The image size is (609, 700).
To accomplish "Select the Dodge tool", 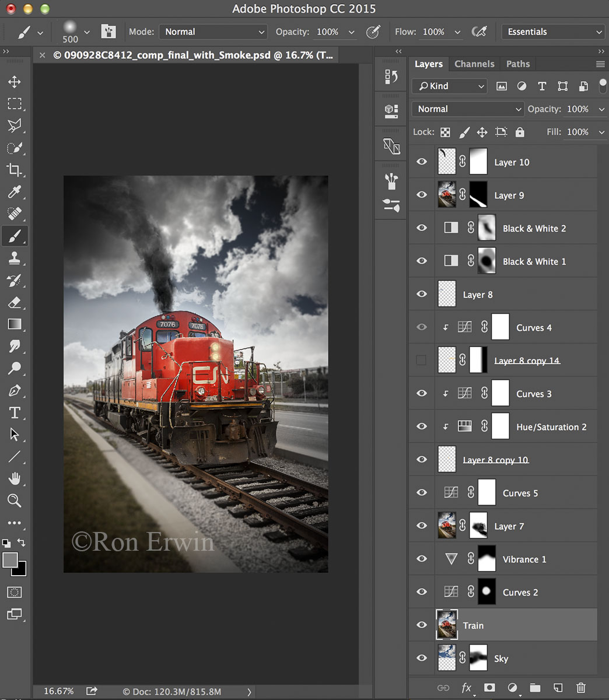I will coord(15,368).
